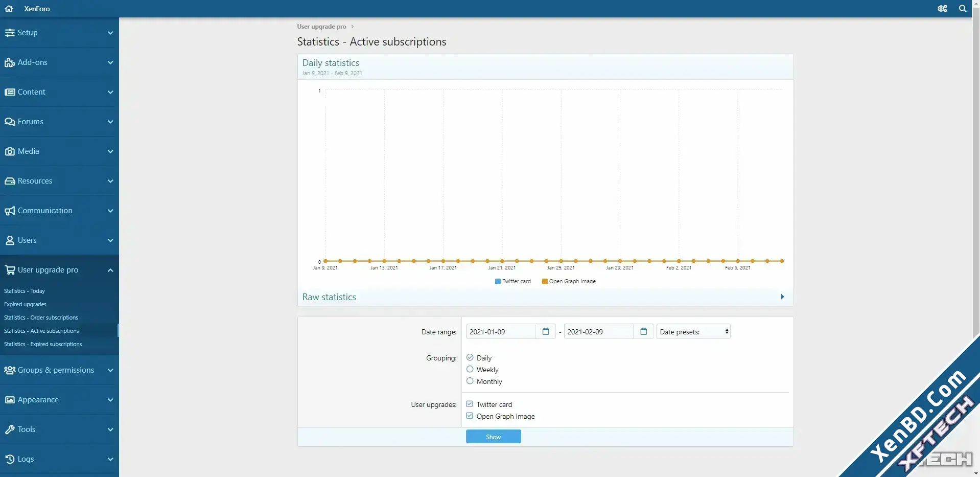Viewport: 980px width, 477px height.
Task: Uncheck the Open Graph Image upgrade
Action: (470, 416)
